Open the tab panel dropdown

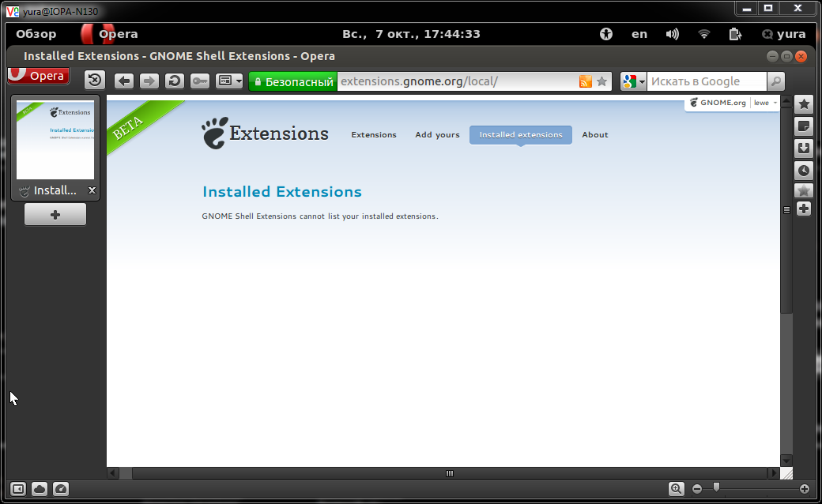pyautogui.click(x=229, y=81)
